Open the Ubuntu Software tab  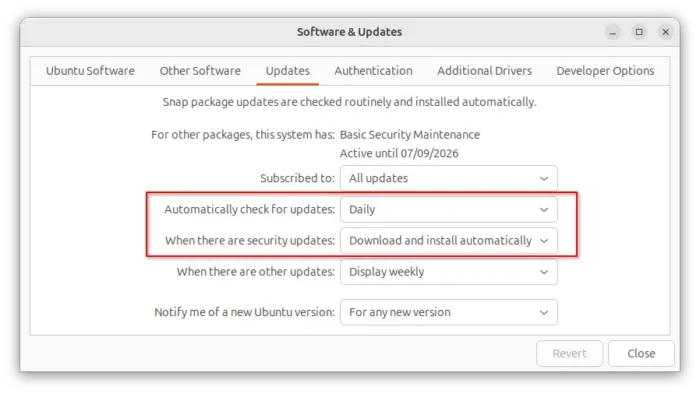coord(90,71)
